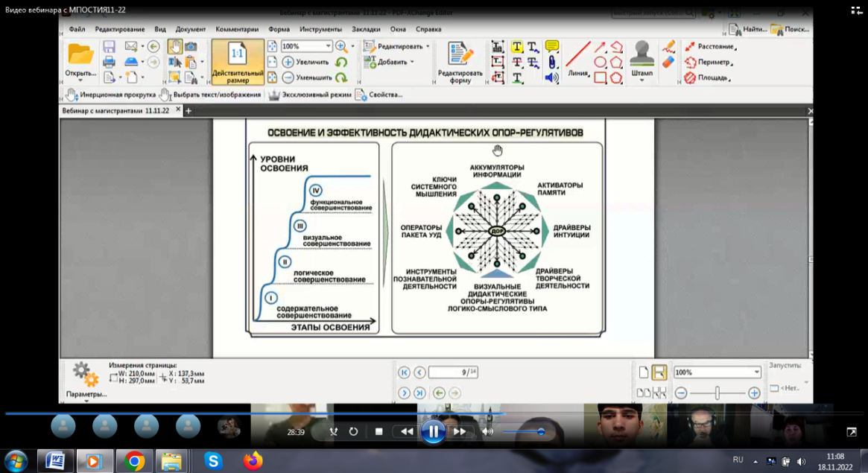The height and width of the screenshot is (473, 868).
Task: Mute the video player sound
Action: 487,431
